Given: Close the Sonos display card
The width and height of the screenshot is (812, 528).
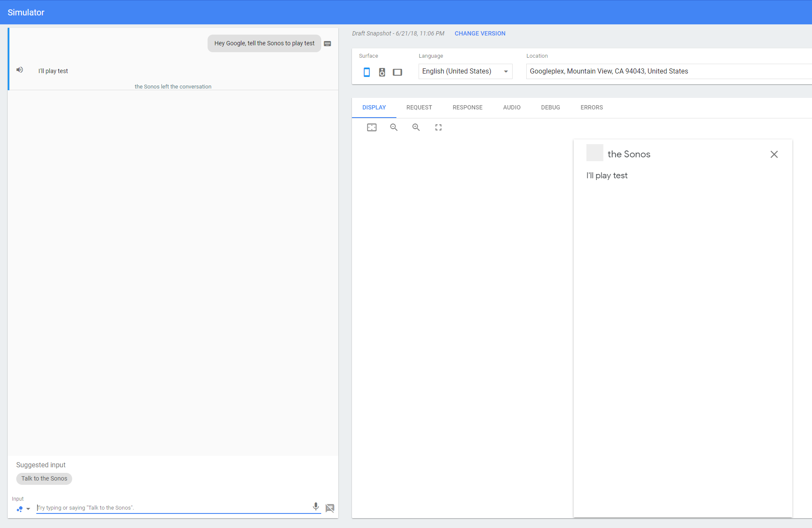Looking at the screenshot, I should click(x=774, y=154).
